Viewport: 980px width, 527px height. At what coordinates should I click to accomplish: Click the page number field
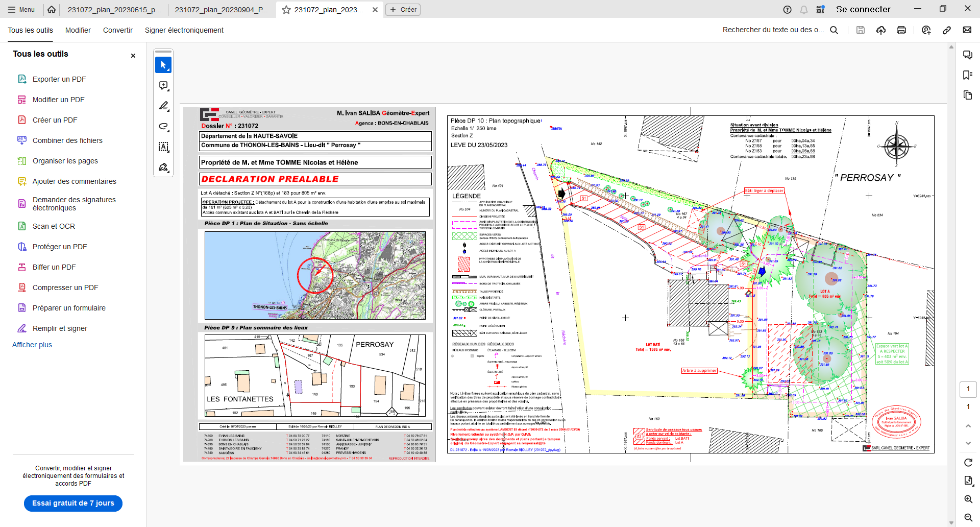coord(968,389)
